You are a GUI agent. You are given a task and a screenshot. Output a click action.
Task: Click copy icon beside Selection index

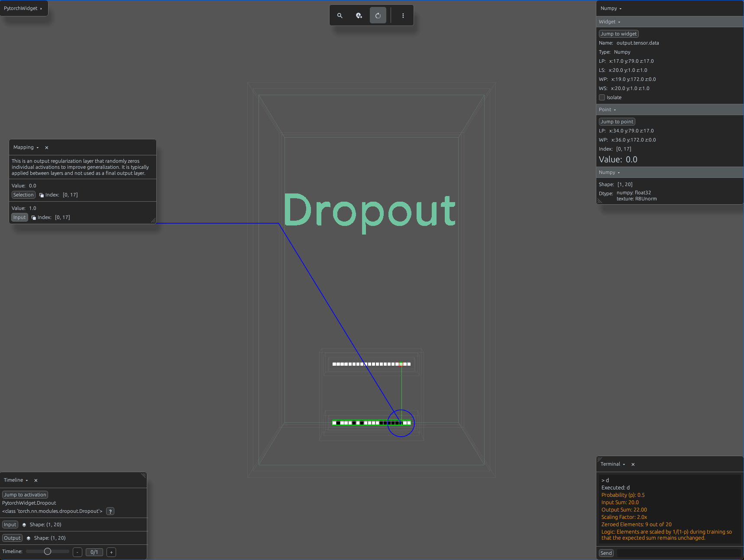click(42, 195)
